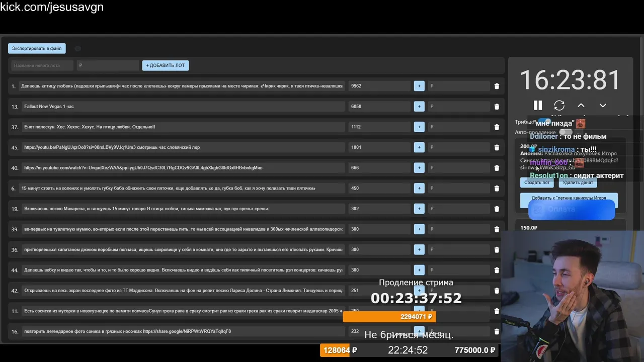Add to lot 40 with plus button
This screenshot has height=362, width=644.
point(419,168)
